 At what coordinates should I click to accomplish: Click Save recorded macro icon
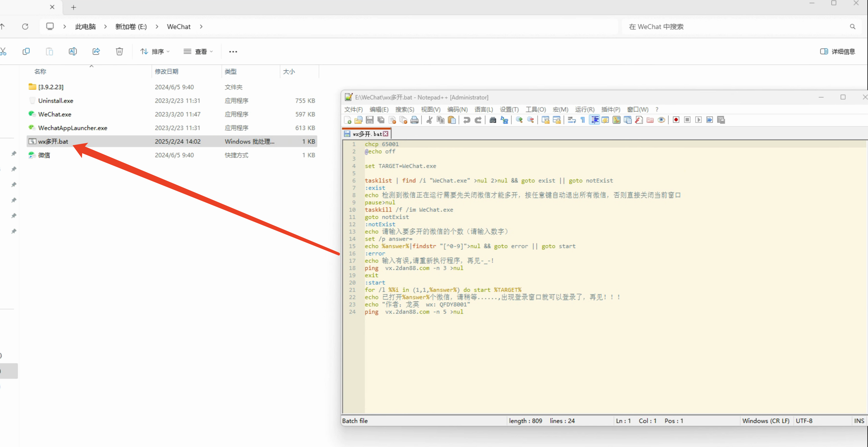point(721,120)
